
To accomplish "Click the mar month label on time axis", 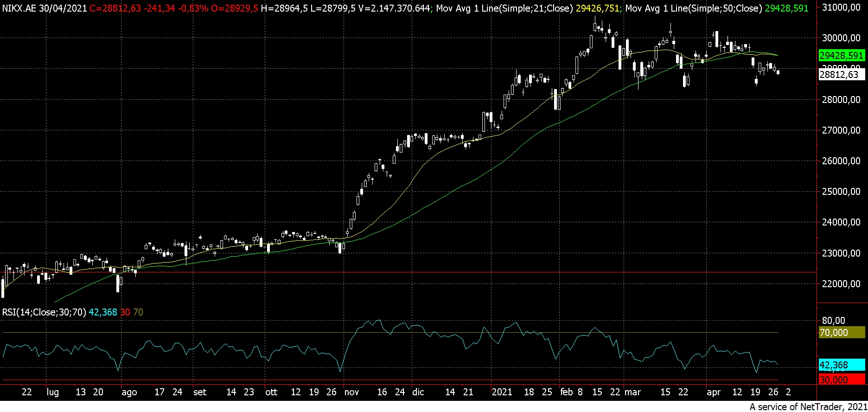I will click(x=632, y=392).
